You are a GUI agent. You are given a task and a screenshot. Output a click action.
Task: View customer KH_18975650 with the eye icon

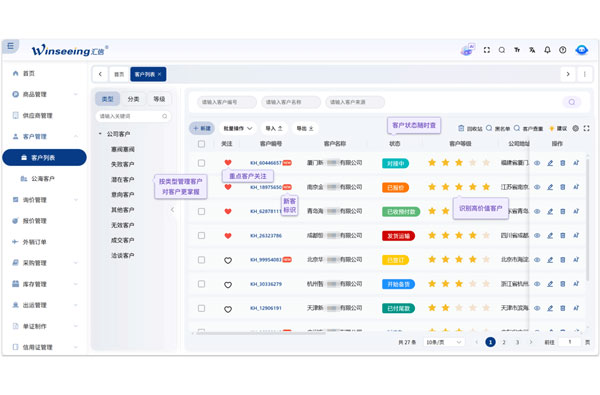[x=537, y=187]
